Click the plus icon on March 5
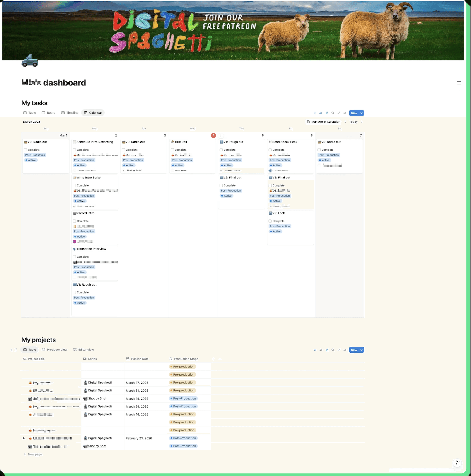471x476 pixels. click(221, 136)
